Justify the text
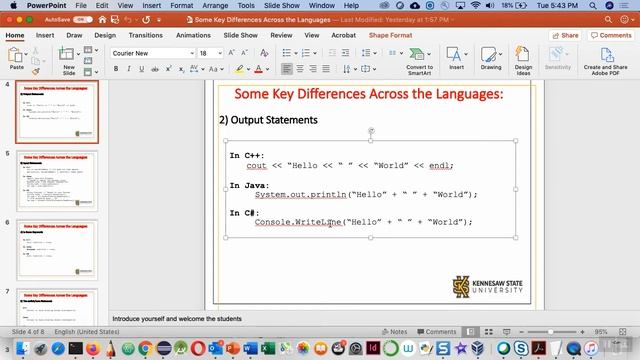640x360 pixels. pyautogui.click(x=326, y=69)
